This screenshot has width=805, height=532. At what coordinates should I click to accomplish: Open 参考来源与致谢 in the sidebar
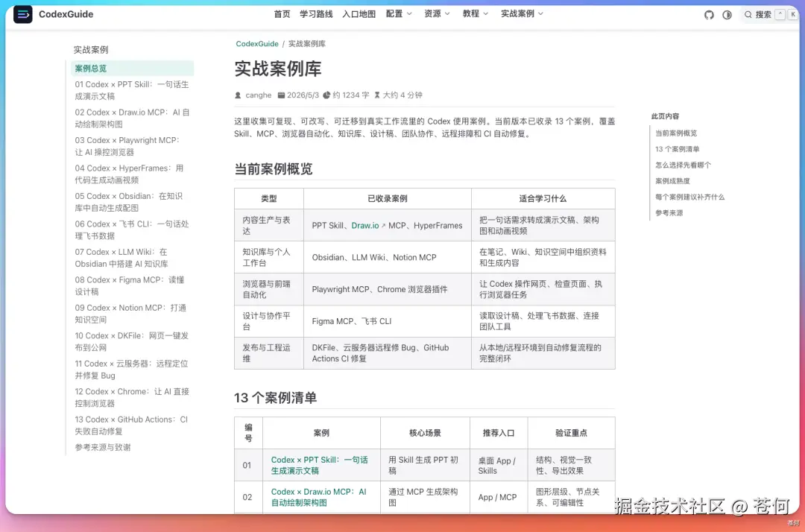click(103, 447)
